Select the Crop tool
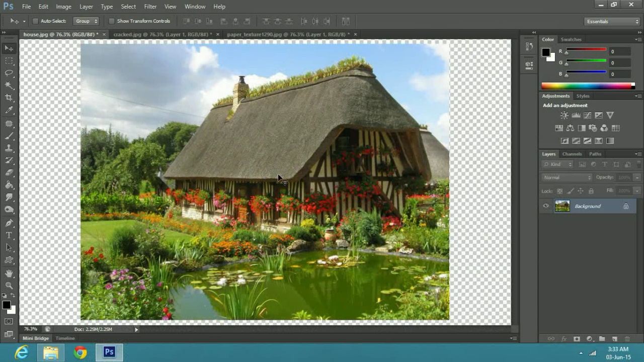The width and height of the screenshot is (644, 362). (9, 98)
